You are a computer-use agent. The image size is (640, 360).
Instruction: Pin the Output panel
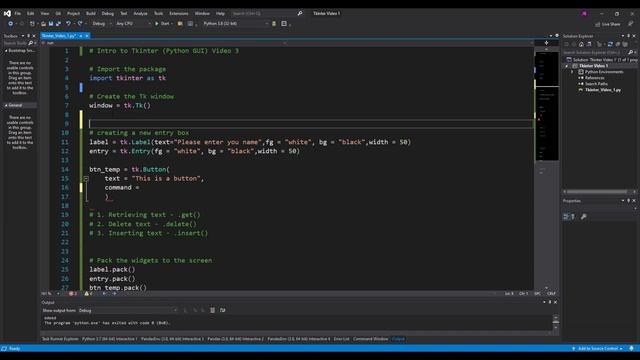(550, 302)
